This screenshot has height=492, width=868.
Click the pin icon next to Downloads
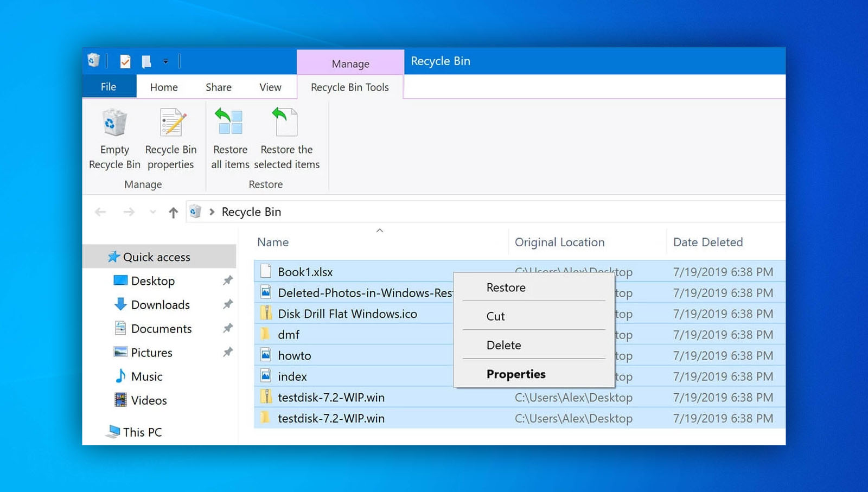[x=228, y=304]
